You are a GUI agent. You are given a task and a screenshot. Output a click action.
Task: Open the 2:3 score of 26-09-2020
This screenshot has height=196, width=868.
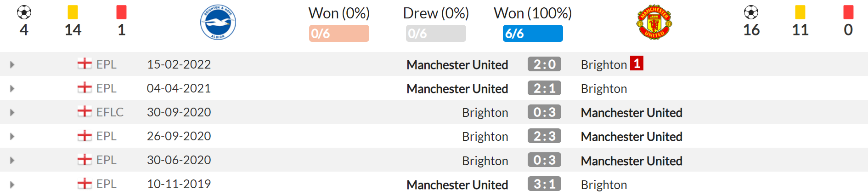click(544, 136)
